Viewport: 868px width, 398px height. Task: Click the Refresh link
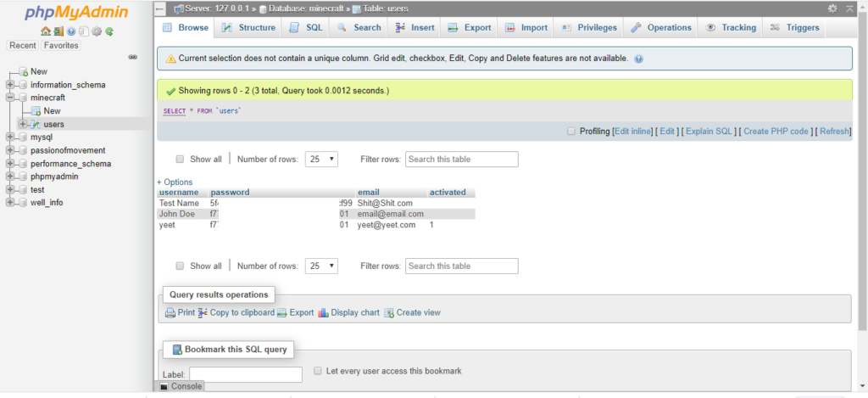click(834, 132)
